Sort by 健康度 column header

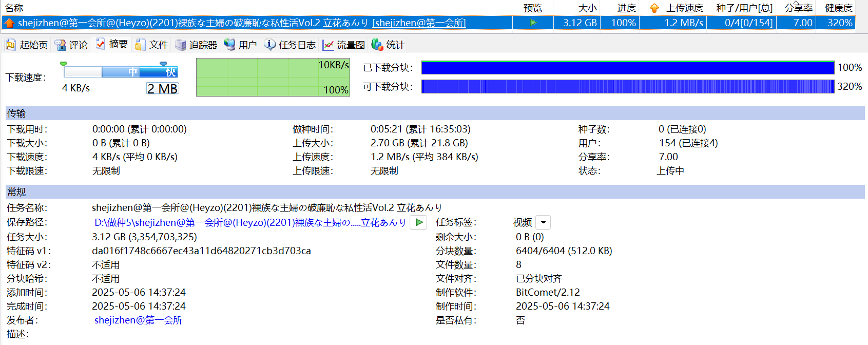(x=839, y=8)
